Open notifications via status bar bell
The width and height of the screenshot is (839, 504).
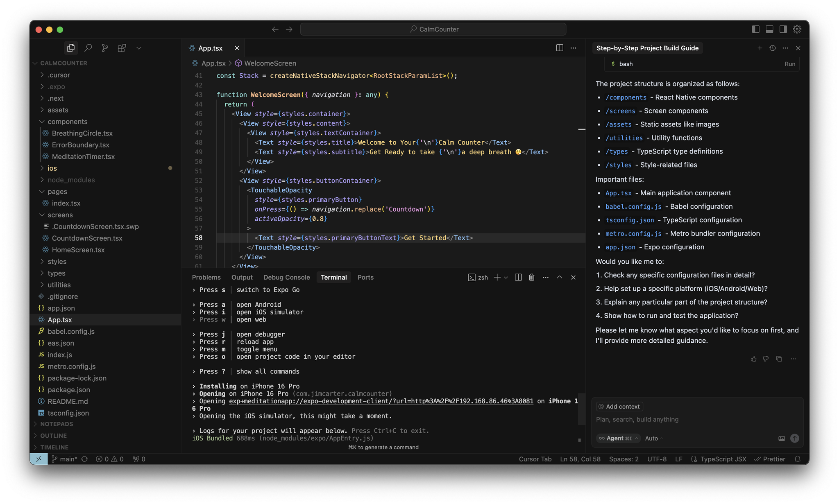798,459
